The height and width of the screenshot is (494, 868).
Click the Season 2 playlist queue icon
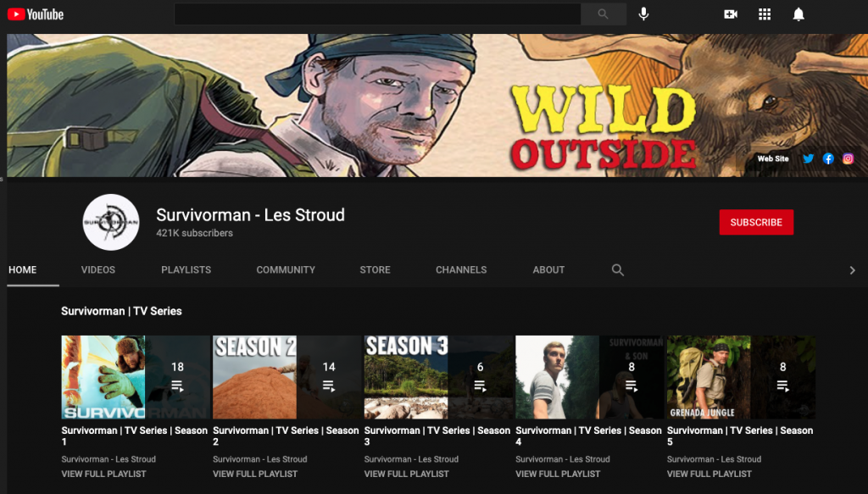[329, 386]
